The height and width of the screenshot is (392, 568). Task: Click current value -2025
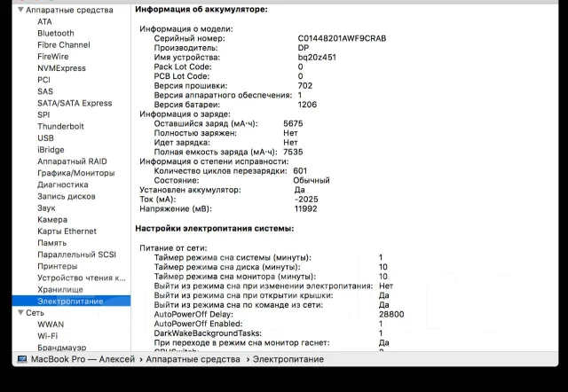tap(306, 199)
